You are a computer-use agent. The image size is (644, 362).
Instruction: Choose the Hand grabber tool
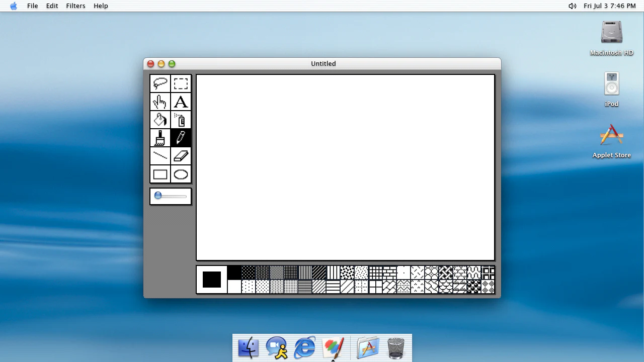(x=160, y=102)
